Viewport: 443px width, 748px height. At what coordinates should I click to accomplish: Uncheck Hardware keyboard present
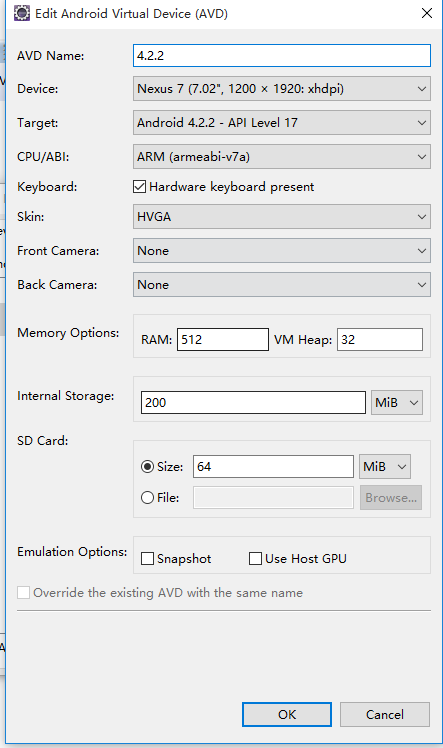(x=139, y=187)
